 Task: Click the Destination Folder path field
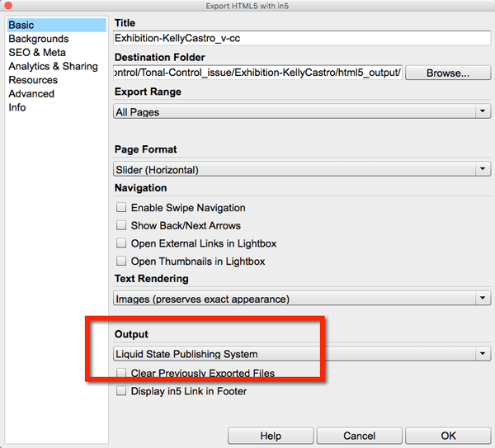(257, 73)
